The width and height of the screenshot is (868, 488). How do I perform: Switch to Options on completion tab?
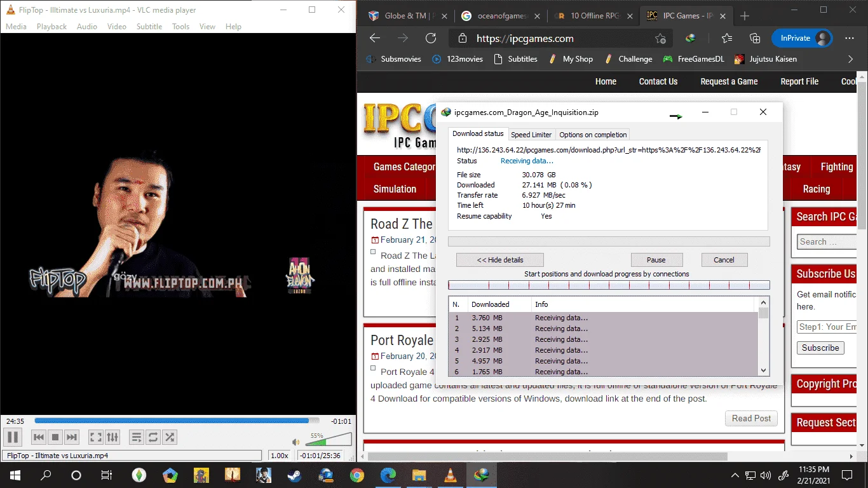coord(593,135)
